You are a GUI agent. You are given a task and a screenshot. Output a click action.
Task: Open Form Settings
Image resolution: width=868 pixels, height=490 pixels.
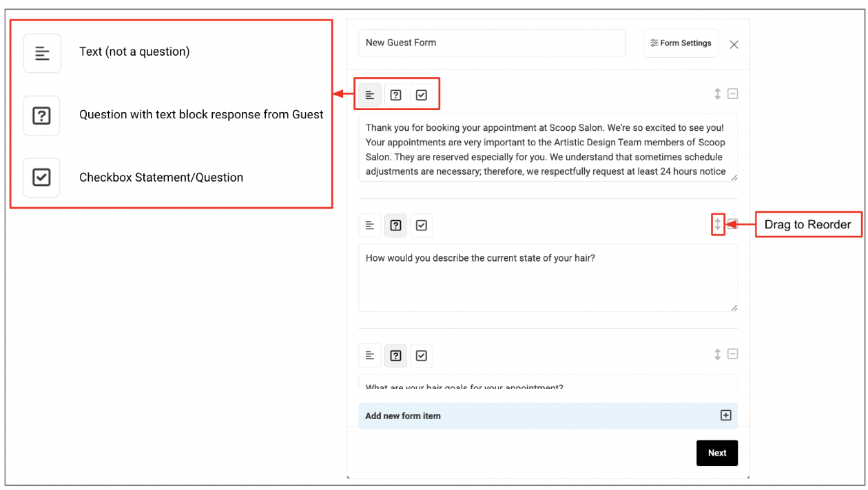[681, 43]
